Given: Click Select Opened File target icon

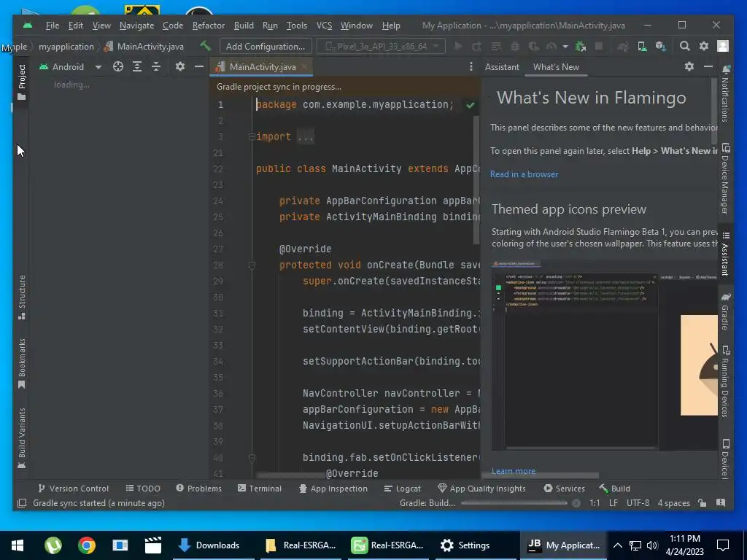Looking at the screenshot, I should [118, 66].
